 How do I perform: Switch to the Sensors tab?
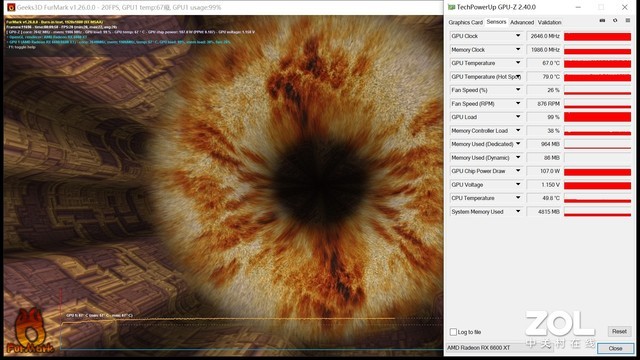tap(496, 22)
